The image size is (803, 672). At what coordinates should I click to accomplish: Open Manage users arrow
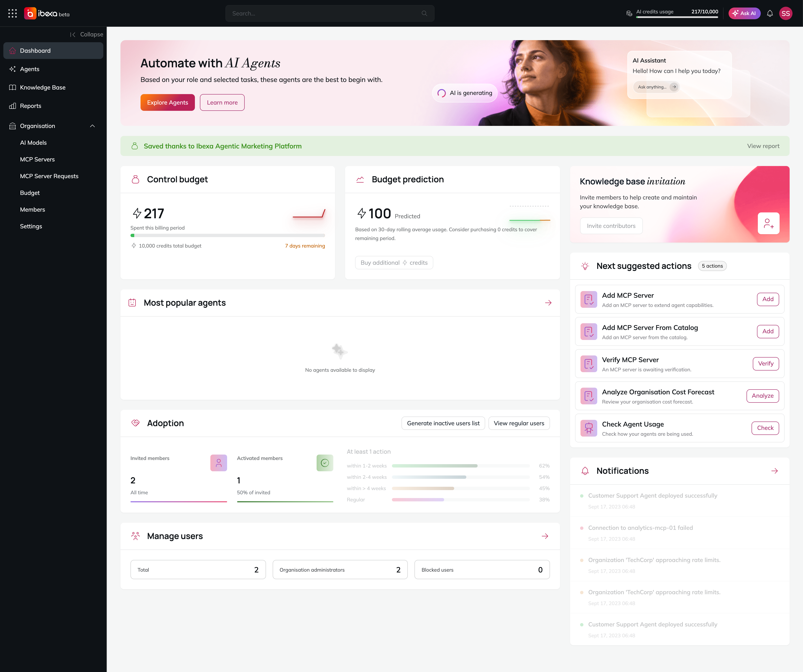[x=545, y=536]
